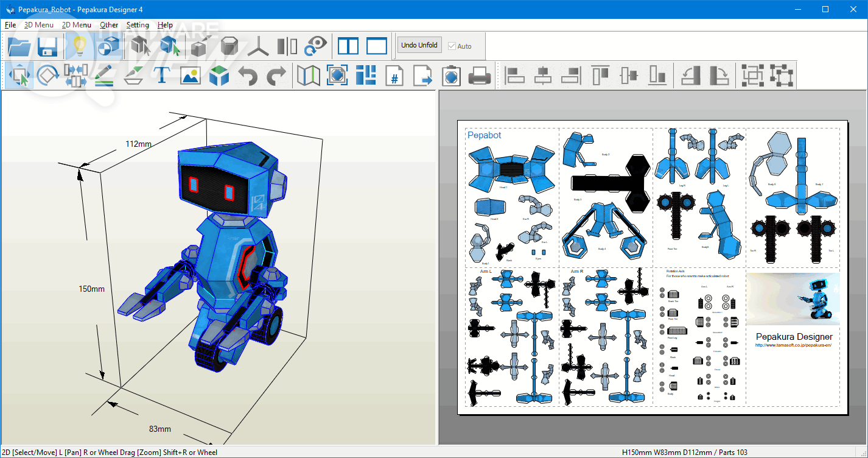
Task: Open the 3D Menu
Action: pyautogui.click(x=38, y=25)
